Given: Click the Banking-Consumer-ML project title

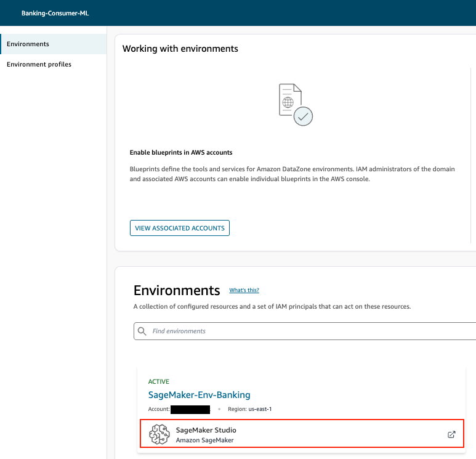Looking at the screenshot, I should (x=55, y=13).
